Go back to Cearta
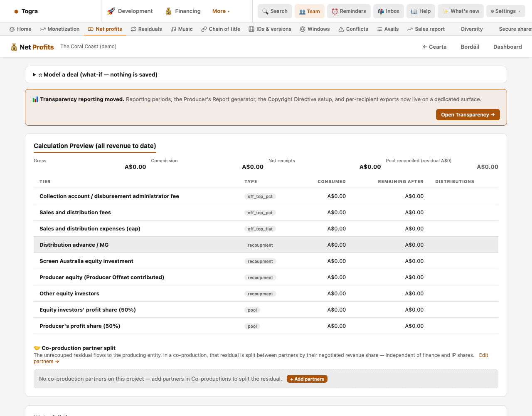Image resolution: width=532 pixels, height=416 pixels. pyautogui.click(x=435, y=47)
